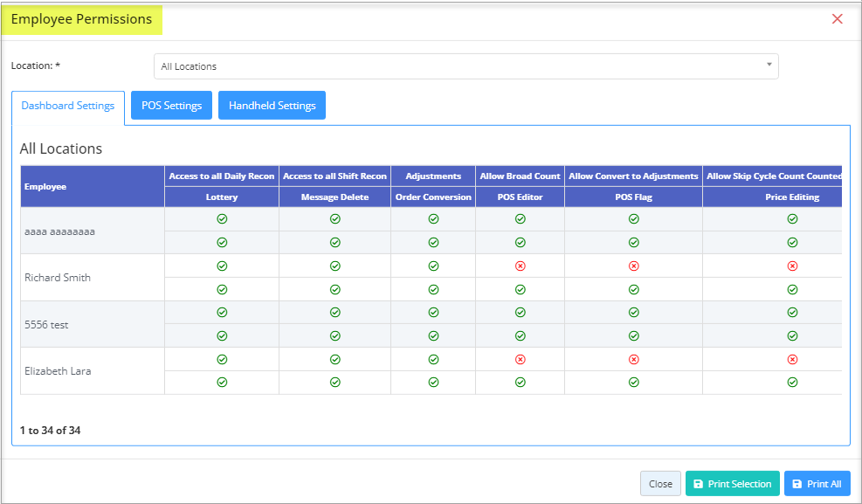Click Richard Smith's Allow Skip Cycle Count red X
862x504 pixels.
(x=792, y=266)
